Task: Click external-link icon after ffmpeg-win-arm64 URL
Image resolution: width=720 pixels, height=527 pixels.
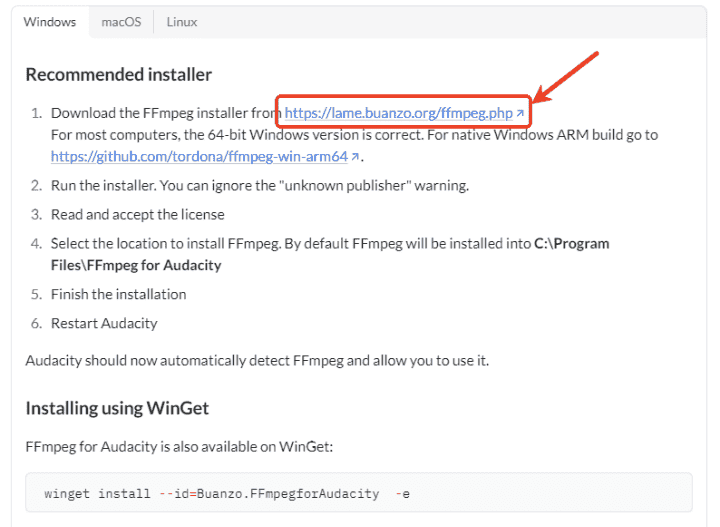Action: pyautogui.click(x=355, y=157)
